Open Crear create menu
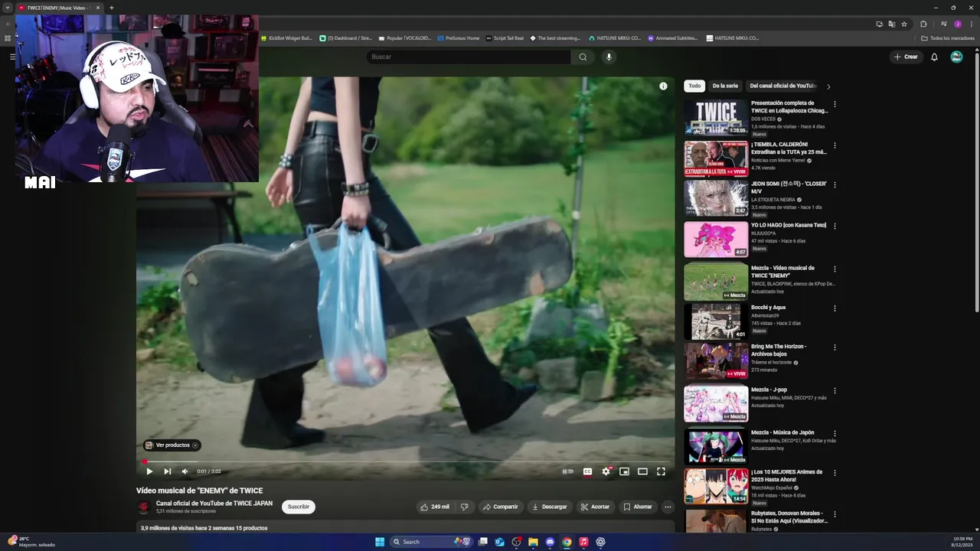This screenshot has height=551, width=980. coord(905,57)
